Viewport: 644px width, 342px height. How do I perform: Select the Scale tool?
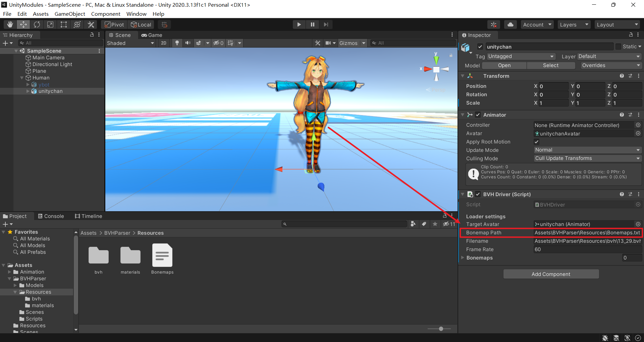tap(50, 24)
